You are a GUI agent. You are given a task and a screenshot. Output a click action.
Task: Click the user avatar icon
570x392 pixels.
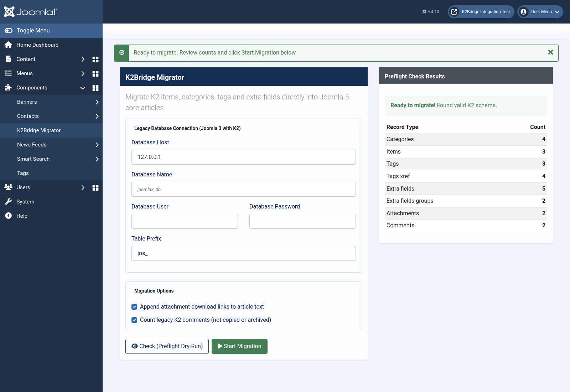(524, 12)
